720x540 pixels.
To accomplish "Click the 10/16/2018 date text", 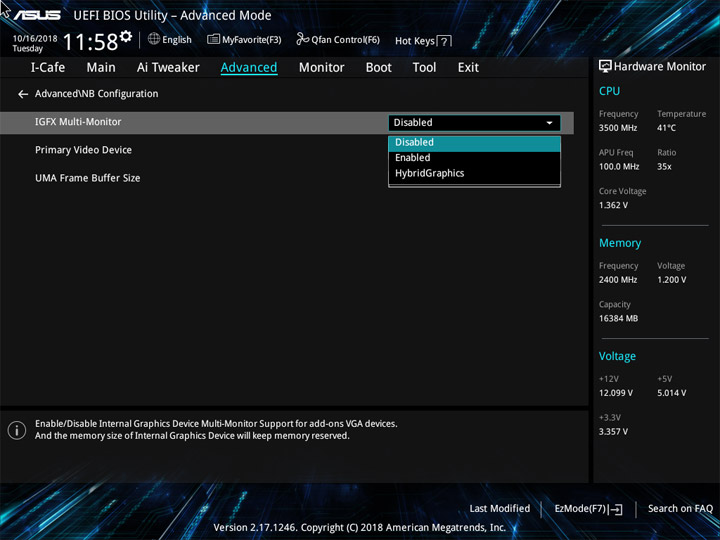I will click(35, 39).
